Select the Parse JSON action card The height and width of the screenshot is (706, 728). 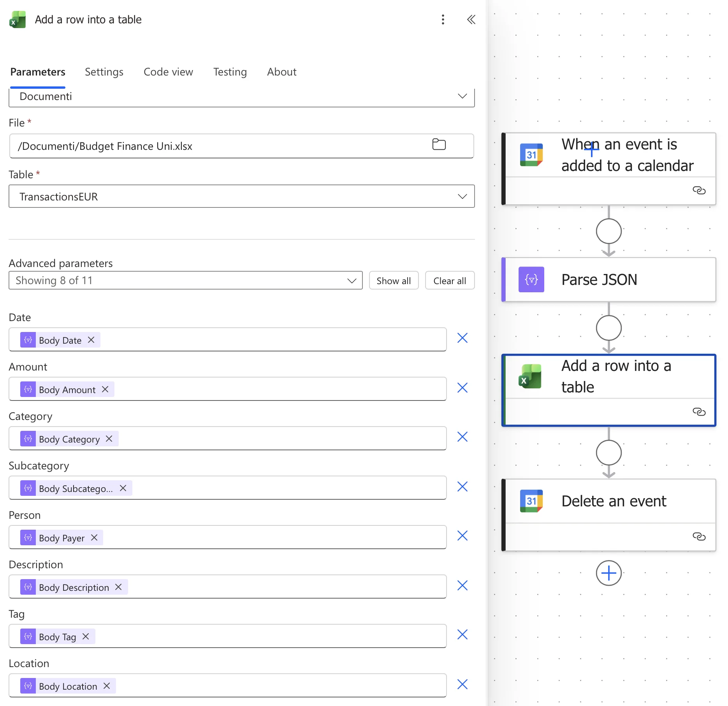pyautogui.click(x=608, y=279)
